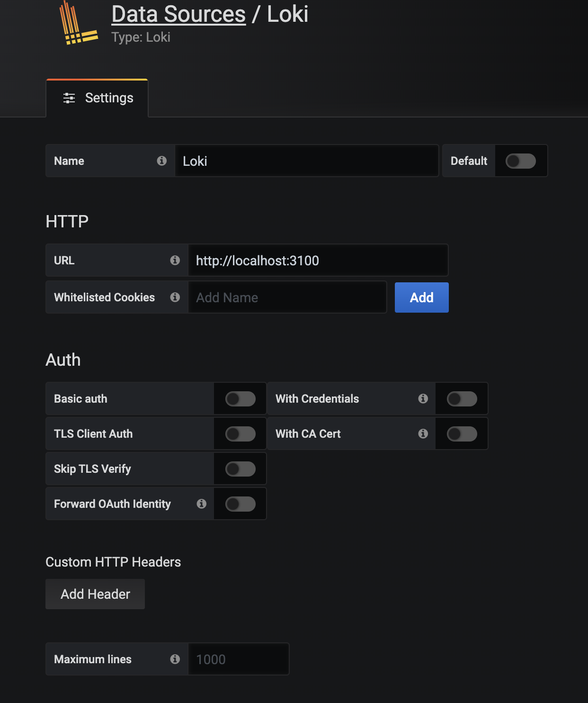Viewport: 588px width, 703px height.
Task: Turn on With CA Cert
Action: tap(462, 433)
